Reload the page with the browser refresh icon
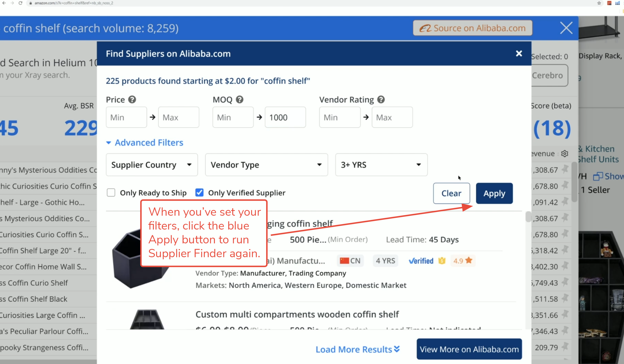The width and height of the screenshot is (624, 364). (x=20, y=3)
